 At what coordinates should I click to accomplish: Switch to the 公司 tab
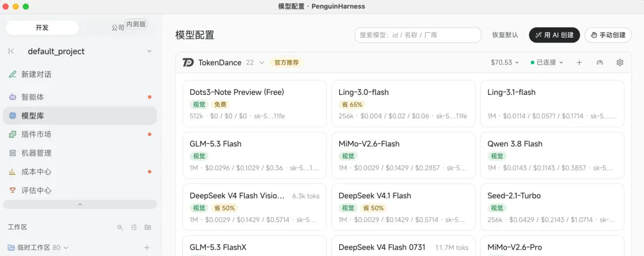(x=117, y=27)
